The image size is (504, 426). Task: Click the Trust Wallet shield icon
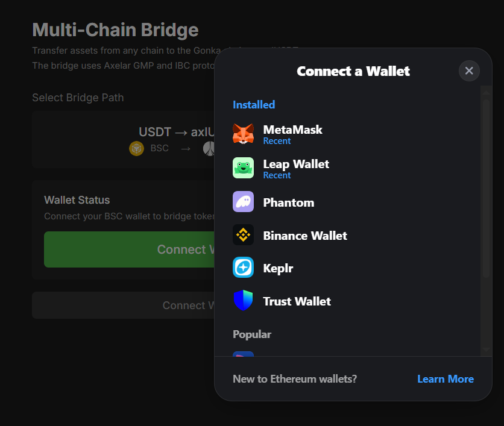(243, 301)
